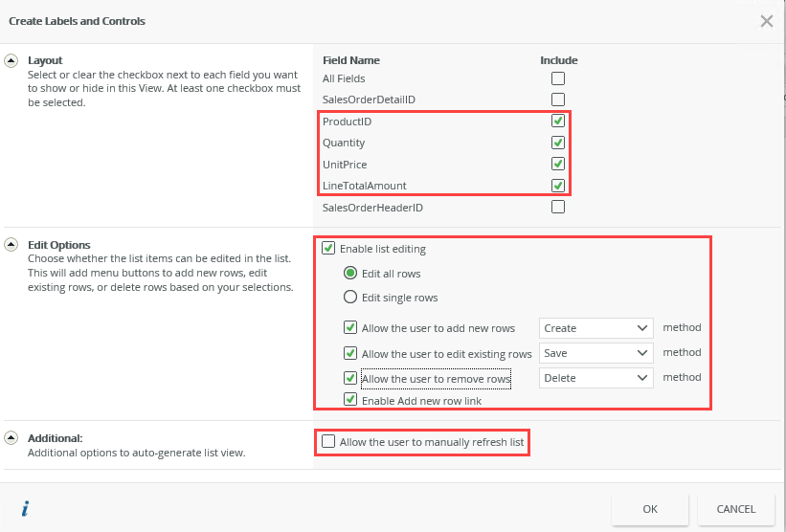Uncheck the ProductID field checkbox
This screenshot has width=786, height=532.
558,122
